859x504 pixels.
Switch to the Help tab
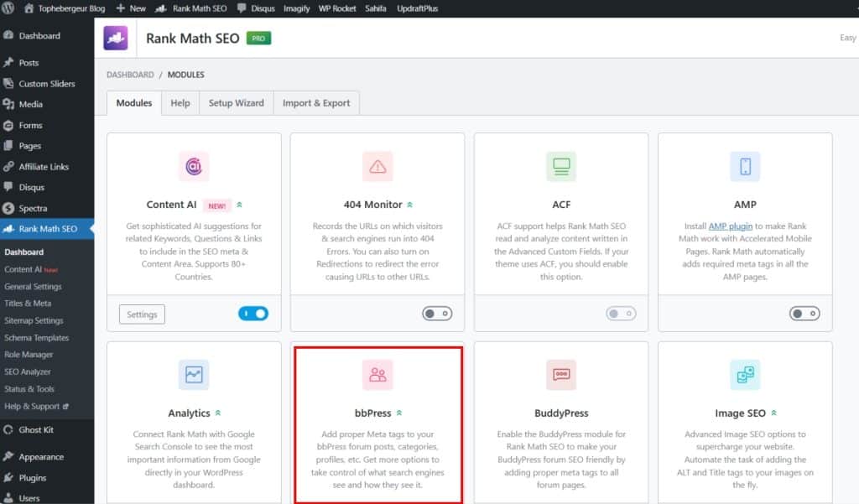pyautogui.click(x=180, y=103)
